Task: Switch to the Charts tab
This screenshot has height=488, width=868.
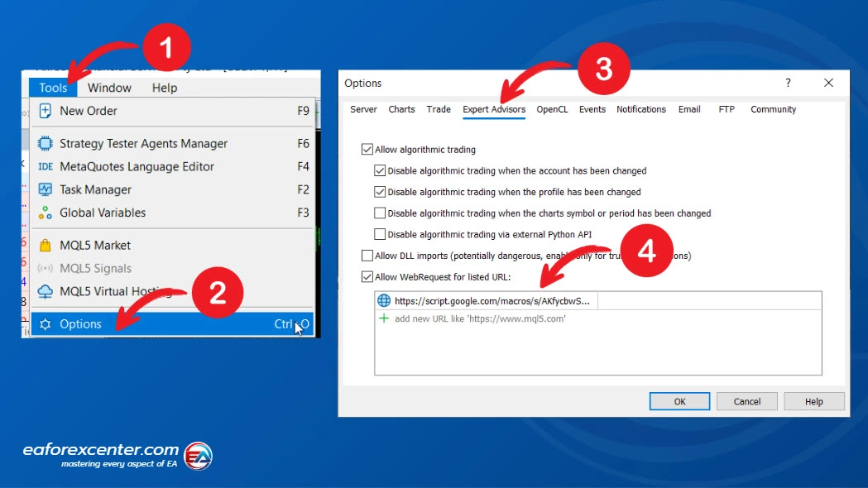Action: 402,109
